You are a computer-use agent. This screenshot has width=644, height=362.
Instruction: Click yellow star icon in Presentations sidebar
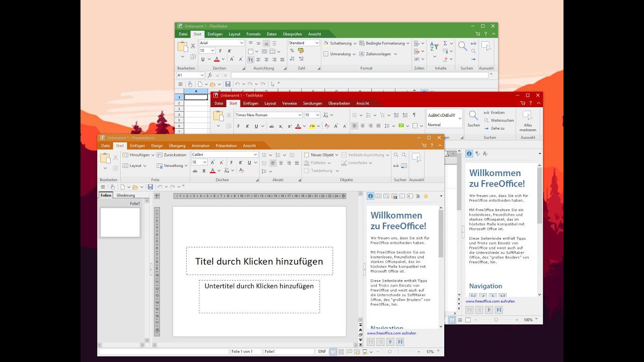coord(426,196)
